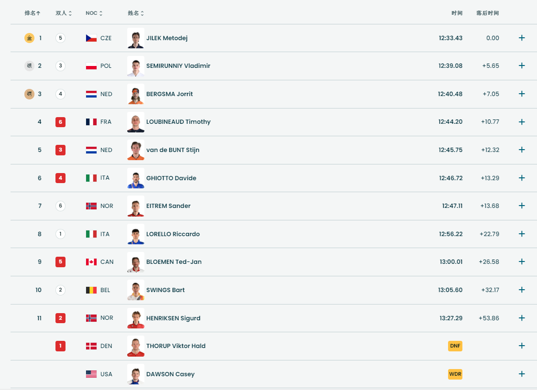Click van de BUNT Stijn's profile photo

coord(136,150)
